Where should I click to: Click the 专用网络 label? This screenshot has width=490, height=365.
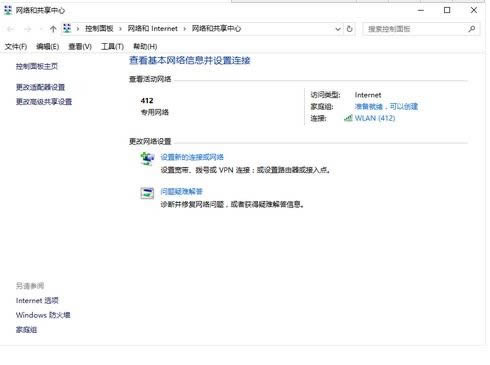(x=155, y=112)
